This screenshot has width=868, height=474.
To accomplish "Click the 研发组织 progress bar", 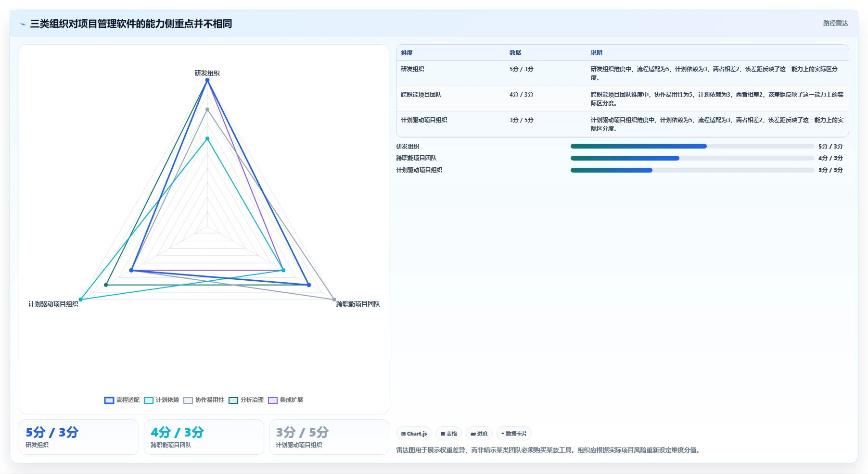I will coord(692,146).
